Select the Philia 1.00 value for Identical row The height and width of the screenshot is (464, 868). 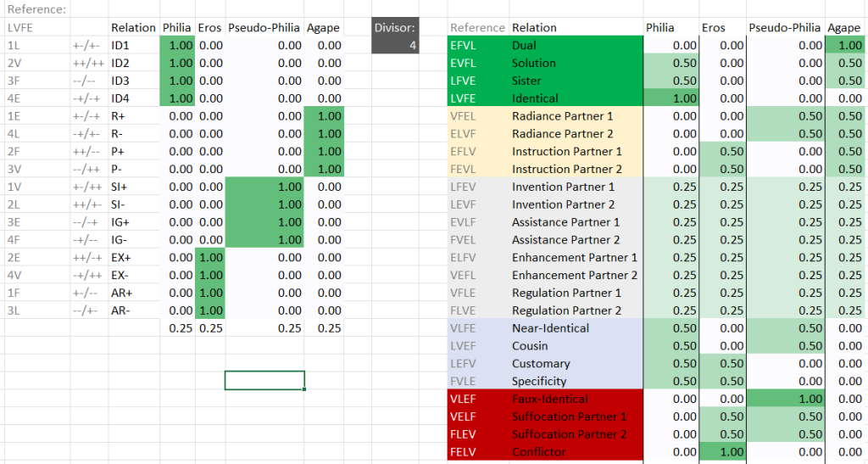pos(671,98)
